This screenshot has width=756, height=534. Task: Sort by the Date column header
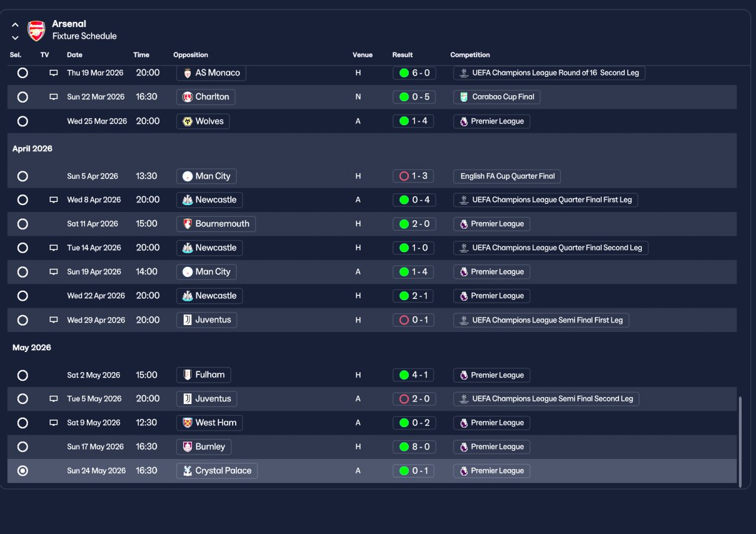tap(74, 55)
